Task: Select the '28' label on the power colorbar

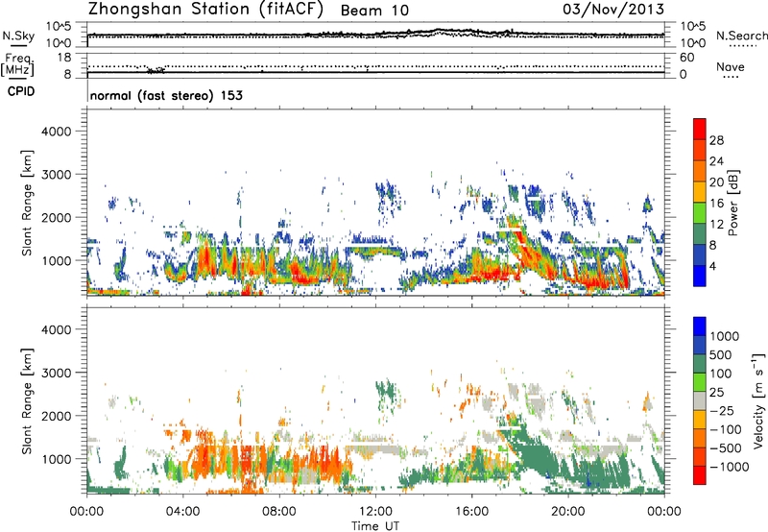Action: pos(716,140)
